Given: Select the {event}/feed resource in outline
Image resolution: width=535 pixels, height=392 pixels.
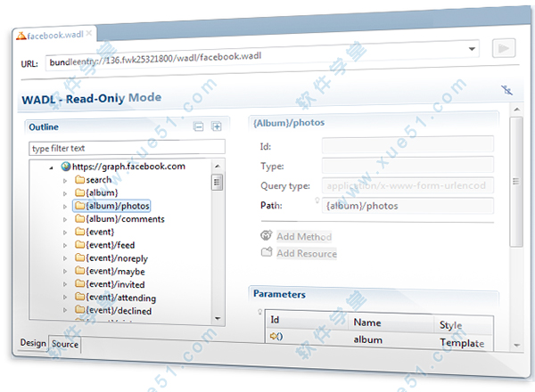Looking at the screenshot, I should point(104,245).
